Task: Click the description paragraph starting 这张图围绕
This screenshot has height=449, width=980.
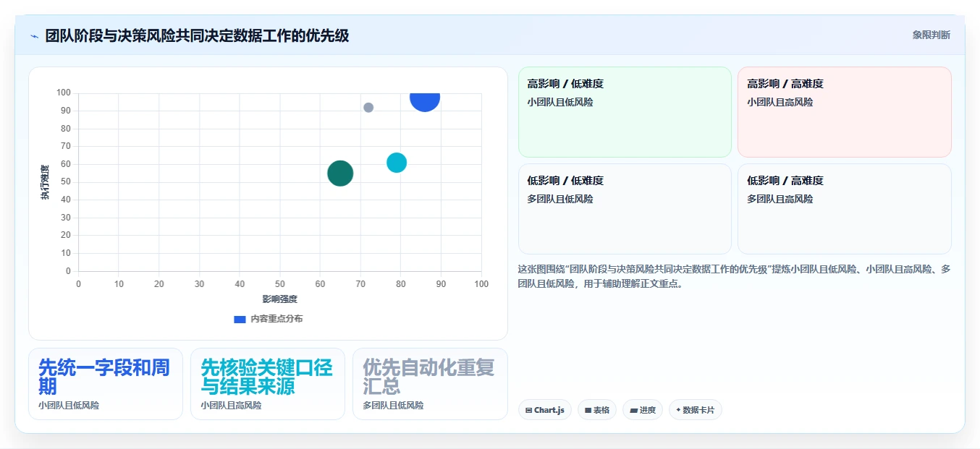Action: tap(734, 276)
